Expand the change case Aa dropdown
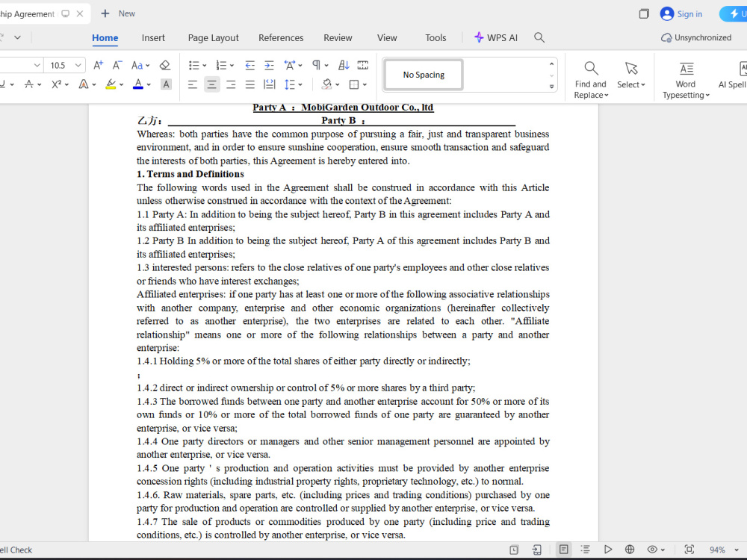Image resolution: width=747 pixels, height=560 pixels. tap(148, 66)
